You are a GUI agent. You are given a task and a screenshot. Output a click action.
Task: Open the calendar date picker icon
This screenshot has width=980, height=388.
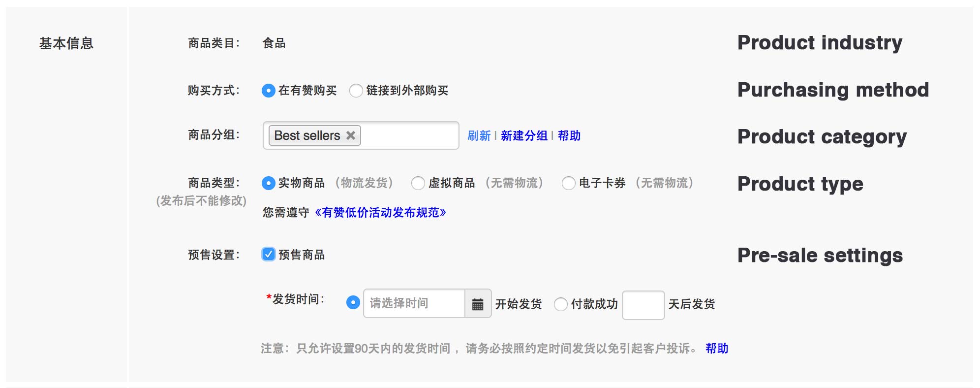(478, 304)
